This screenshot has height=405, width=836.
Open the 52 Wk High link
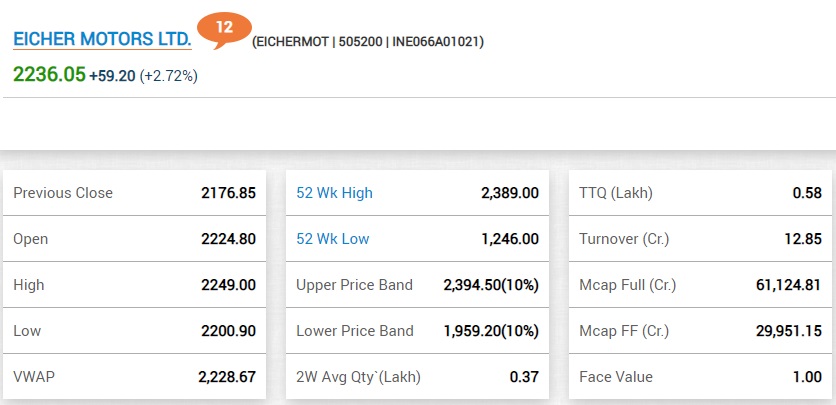[x=334, y=193]
